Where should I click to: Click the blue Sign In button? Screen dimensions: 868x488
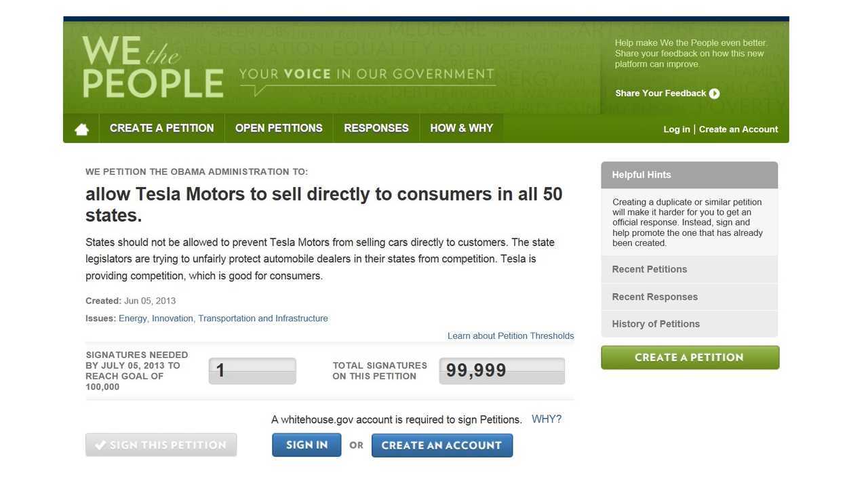[x=307, y=445]
